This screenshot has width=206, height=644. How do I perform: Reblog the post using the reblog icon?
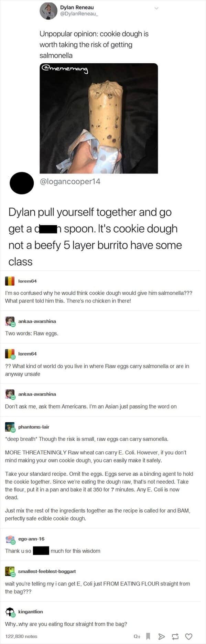[x=175, y=636]
